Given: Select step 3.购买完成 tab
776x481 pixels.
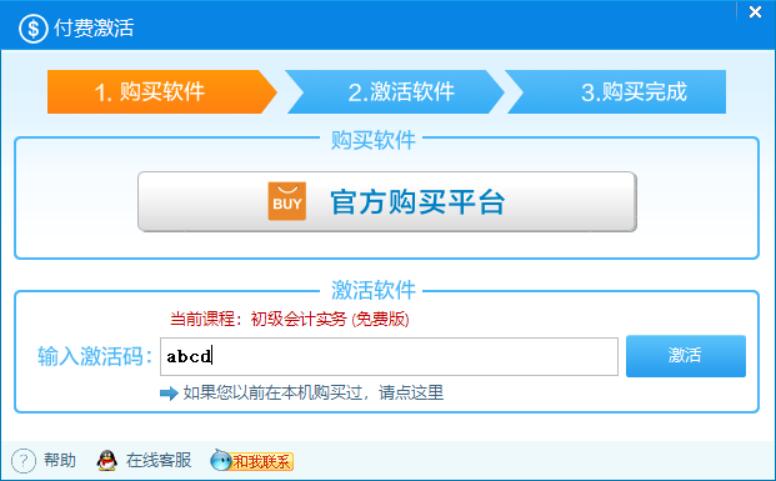Looking at the screenshot, I should tap(616, 92).
